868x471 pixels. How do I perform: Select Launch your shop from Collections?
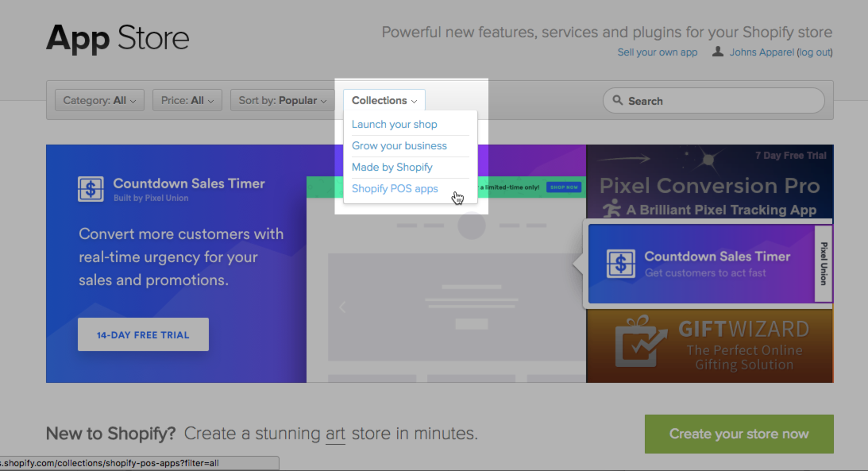(x=394, y=124)
